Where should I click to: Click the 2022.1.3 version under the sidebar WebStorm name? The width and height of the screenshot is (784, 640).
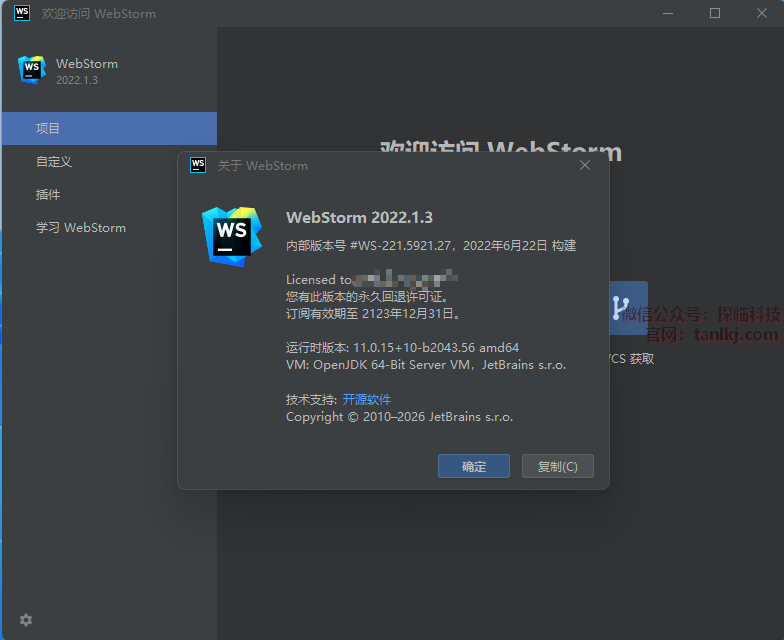pos(77,80)
